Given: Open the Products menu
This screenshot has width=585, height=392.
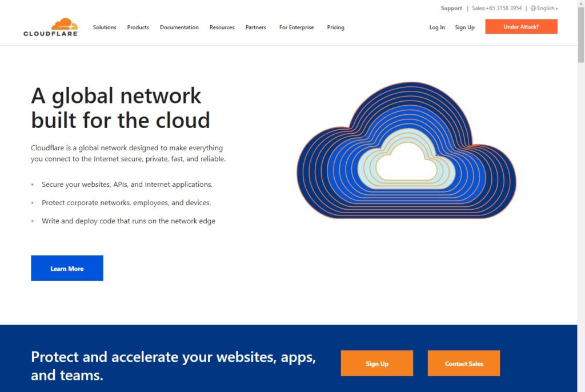Looking at the screenshot, I should [138, 27].
